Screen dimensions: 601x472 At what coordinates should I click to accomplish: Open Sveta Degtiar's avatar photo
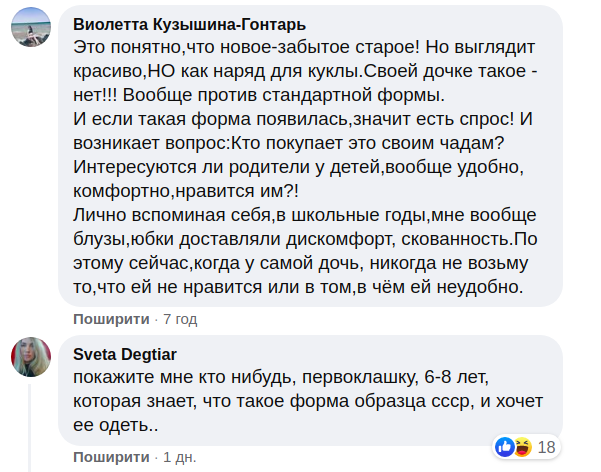coord(30,357)
